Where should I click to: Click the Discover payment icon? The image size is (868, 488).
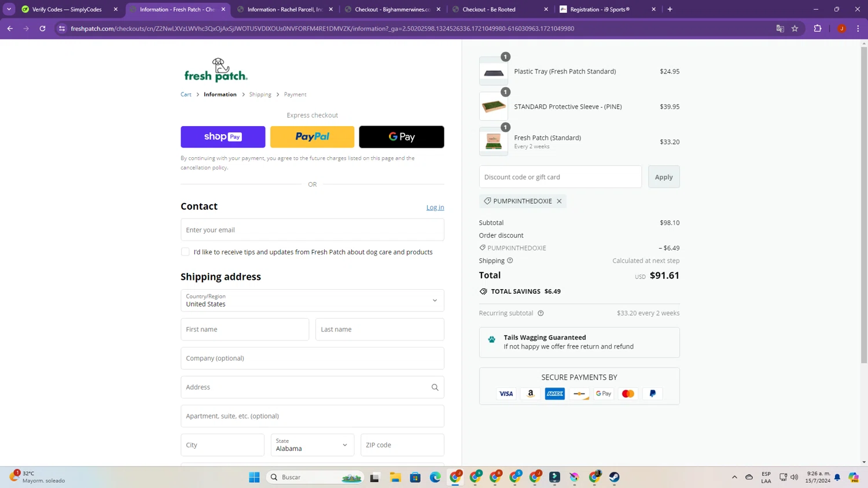click(579, 394)
